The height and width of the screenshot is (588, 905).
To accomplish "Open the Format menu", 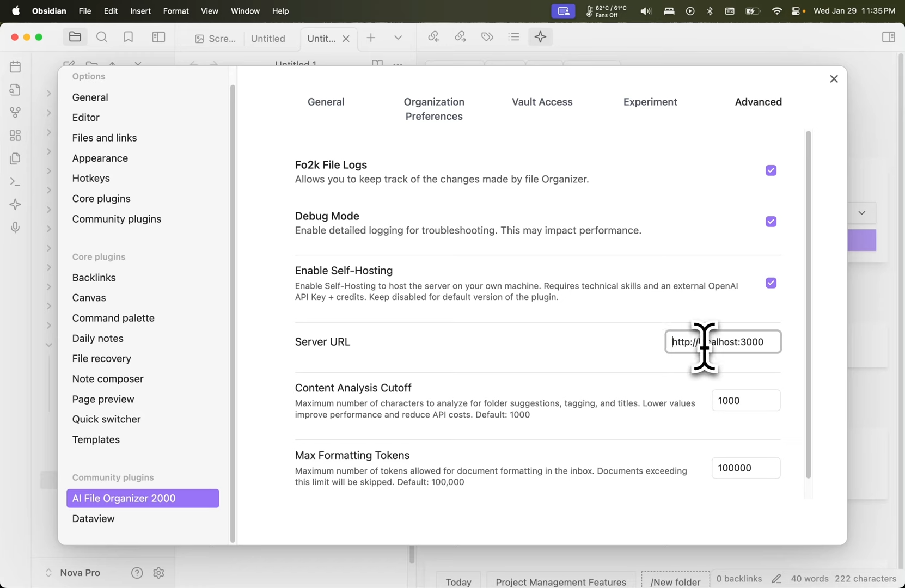I will point(176,11).
